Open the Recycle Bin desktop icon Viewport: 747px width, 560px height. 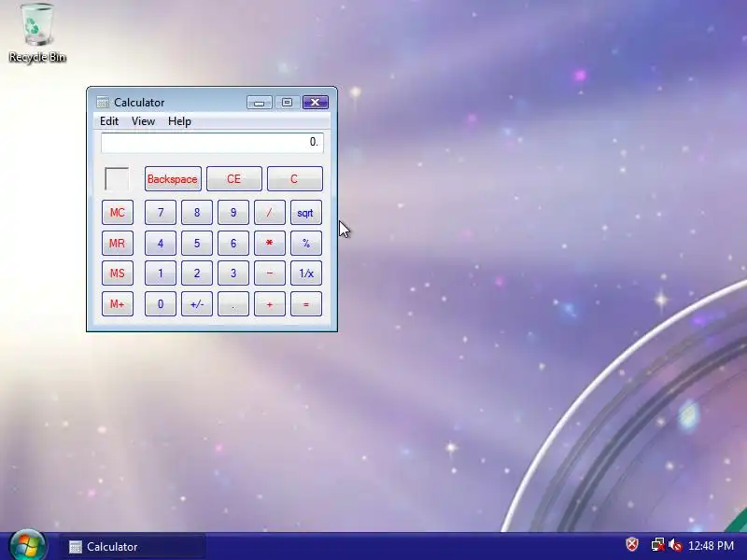tap(37, 34)
